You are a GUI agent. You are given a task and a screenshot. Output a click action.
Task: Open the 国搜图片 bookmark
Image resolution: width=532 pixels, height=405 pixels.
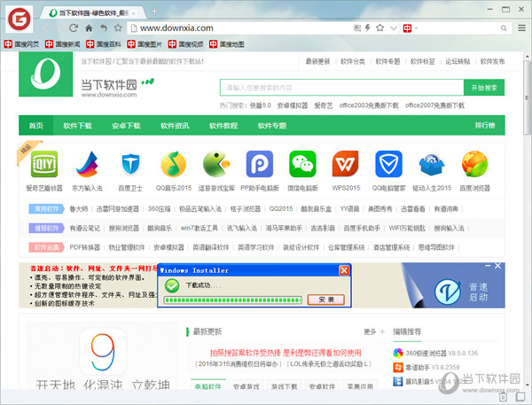coord(145,44)
